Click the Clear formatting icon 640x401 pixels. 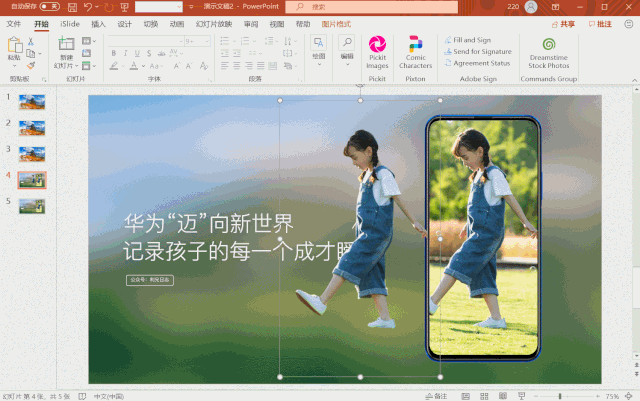point(204,66)
